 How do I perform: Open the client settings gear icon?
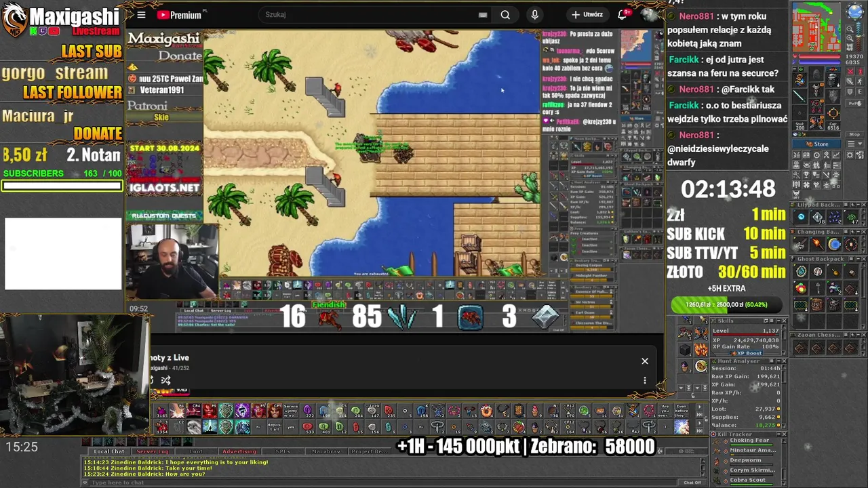(x=850, y=155)
